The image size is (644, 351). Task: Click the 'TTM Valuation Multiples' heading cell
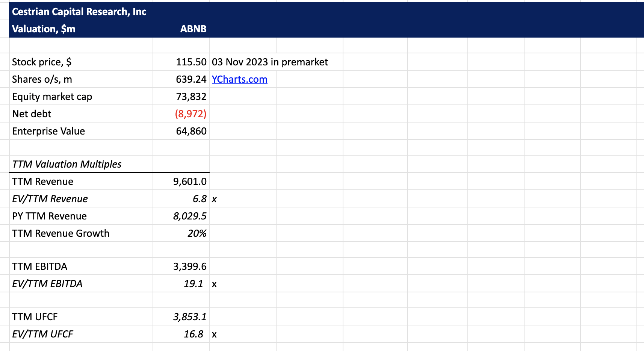67,164
